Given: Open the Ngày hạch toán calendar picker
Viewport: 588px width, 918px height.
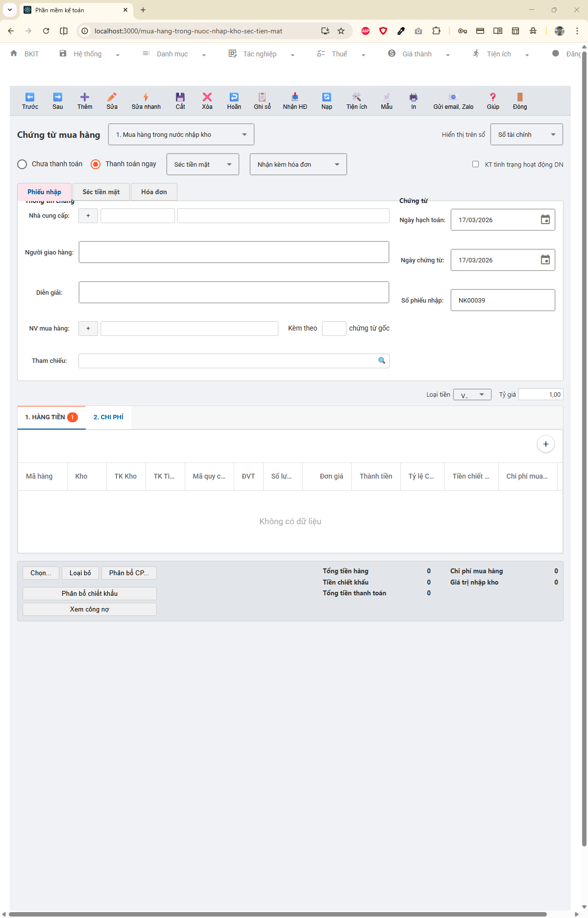Looking at the screenshot, I should point(545,220).
